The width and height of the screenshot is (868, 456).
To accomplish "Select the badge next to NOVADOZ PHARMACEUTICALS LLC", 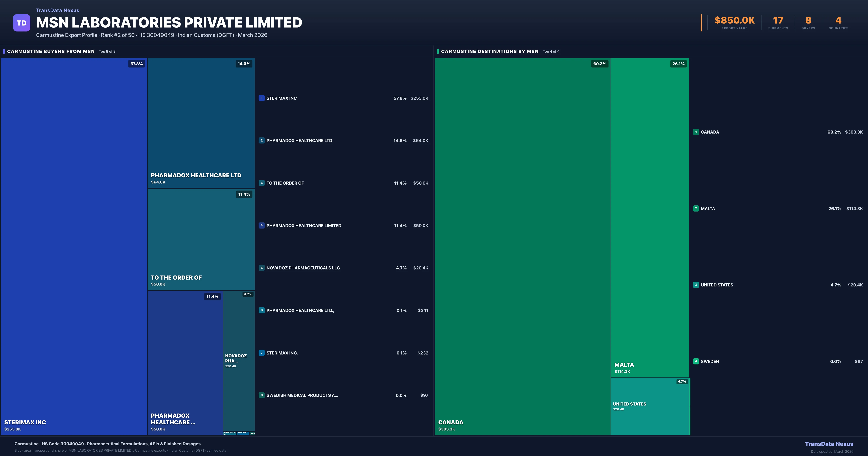I will 262,268.
